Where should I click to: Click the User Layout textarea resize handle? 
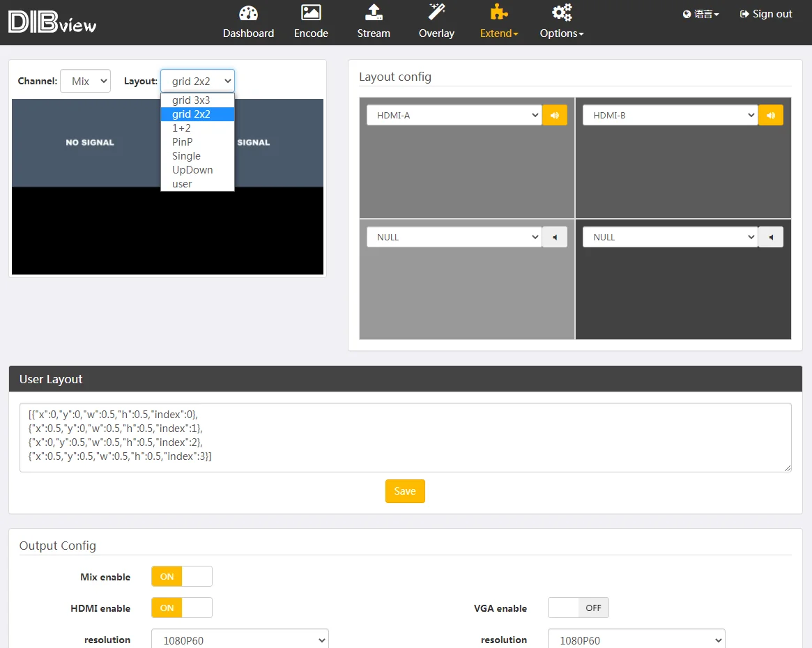click(787, 468)
